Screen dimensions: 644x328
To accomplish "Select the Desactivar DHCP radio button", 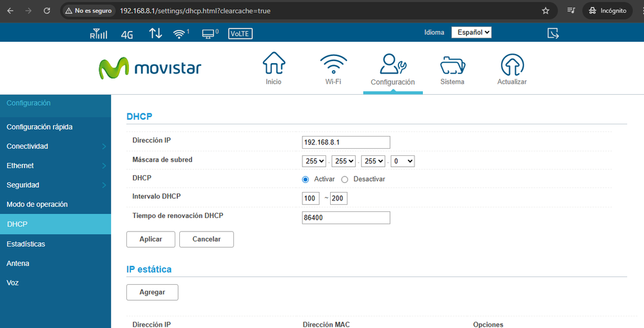I will [x=345, y=179].
